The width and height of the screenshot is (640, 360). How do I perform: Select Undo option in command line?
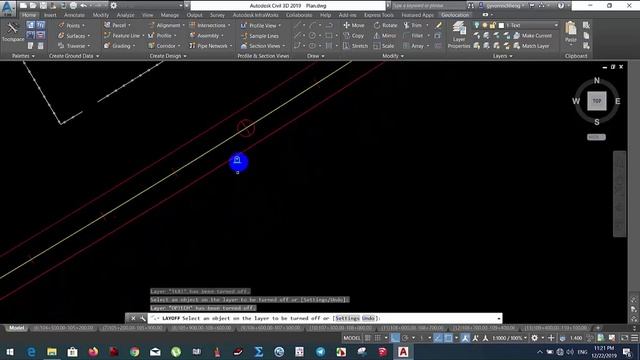coord(368,318)
